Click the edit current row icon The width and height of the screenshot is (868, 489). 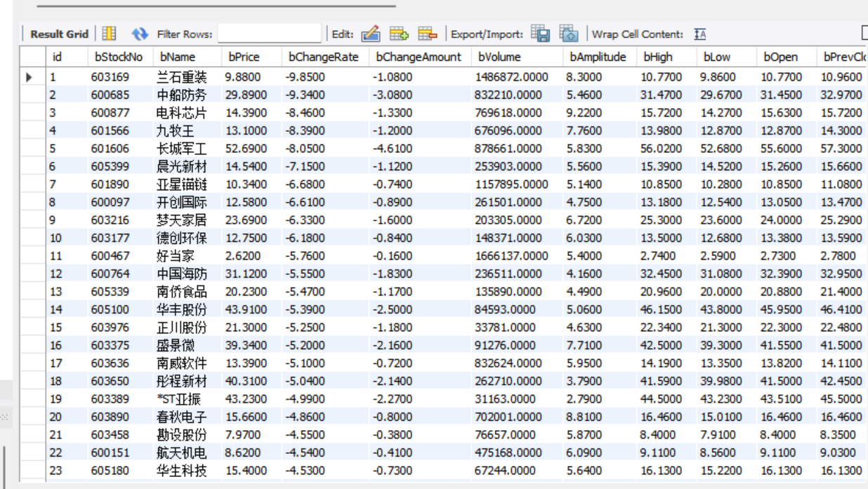(x=370, y=34)
